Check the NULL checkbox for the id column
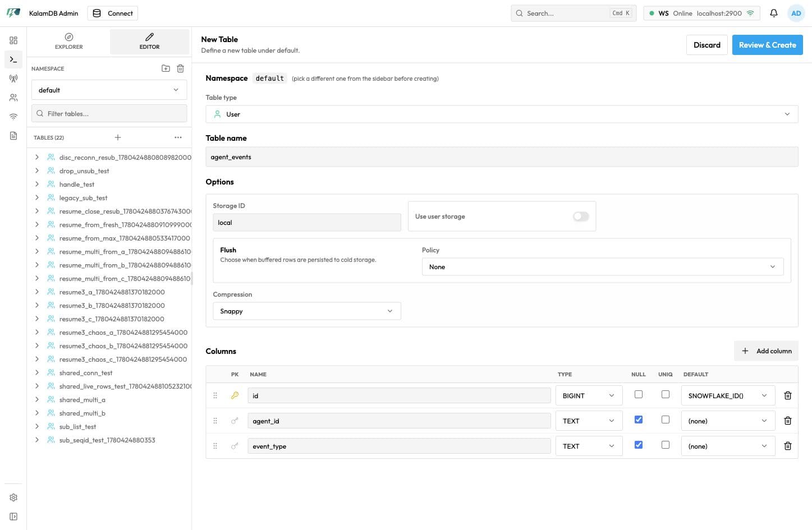This screenshot has width=812, height=530. tap(639, 394)
